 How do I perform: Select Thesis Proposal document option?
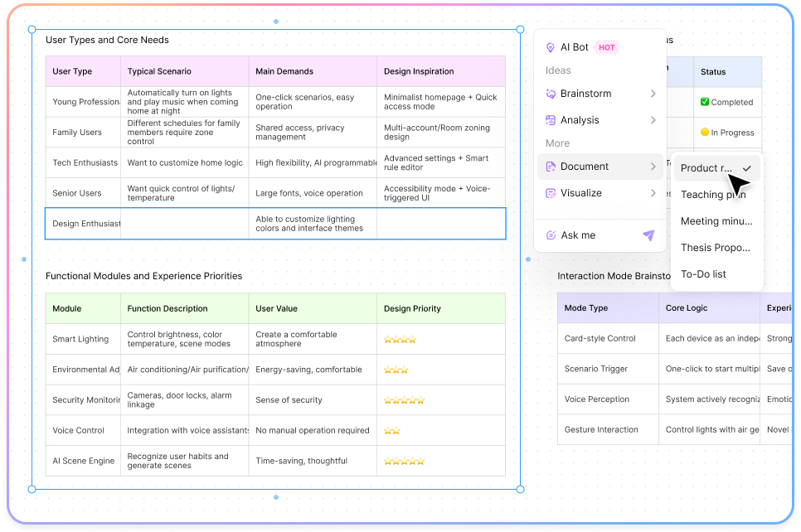tap(715, 248)
